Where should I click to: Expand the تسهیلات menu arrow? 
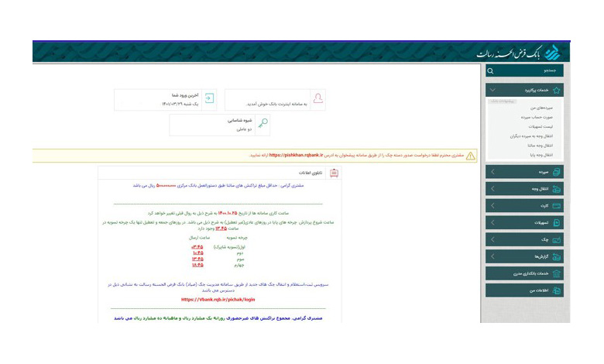click(492, 222)
